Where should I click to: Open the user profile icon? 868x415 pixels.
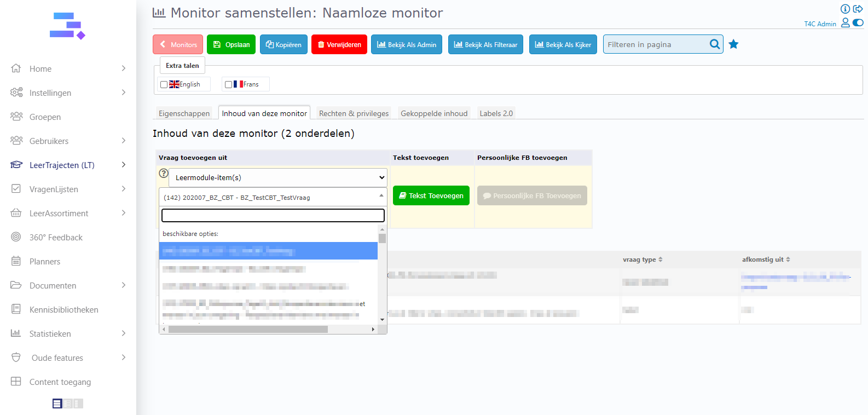coord(845,22)
